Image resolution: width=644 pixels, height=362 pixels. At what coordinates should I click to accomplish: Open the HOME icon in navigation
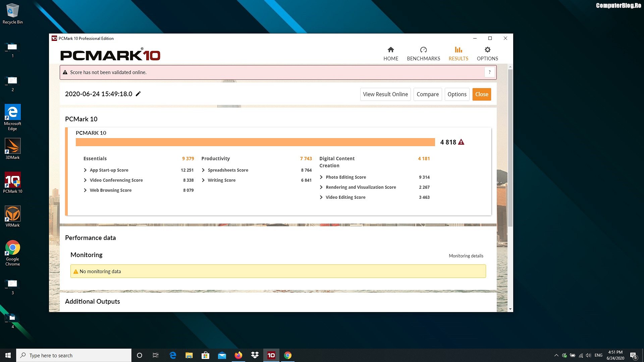click(x=391, y=50)
